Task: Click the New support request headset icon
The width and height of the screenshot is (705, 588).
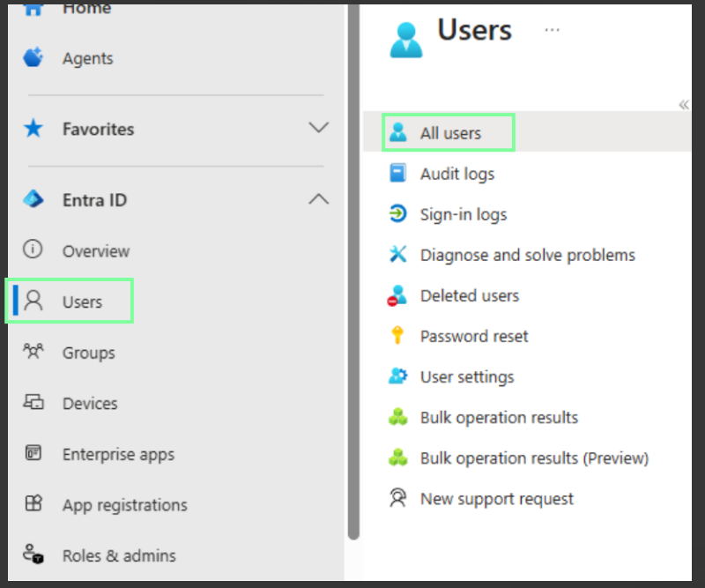Action: tap(397, 498)
